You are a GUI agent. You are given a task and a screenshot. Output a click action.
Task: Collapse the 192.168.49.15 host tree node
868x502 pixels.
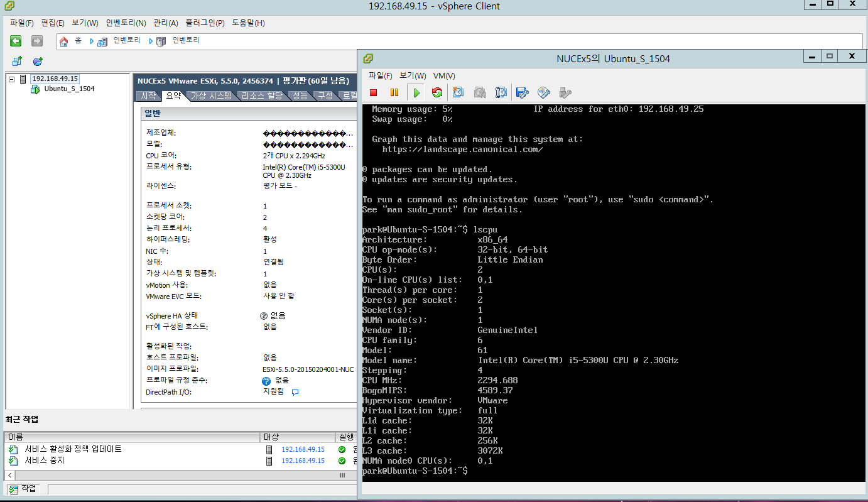[x=11, y=79]
